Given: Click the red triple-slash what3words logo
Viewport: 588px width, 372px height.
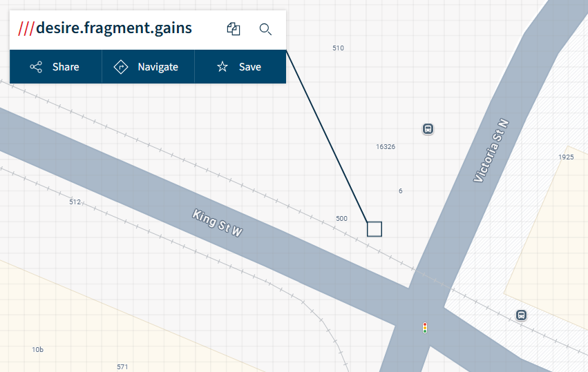Looking at the screenshot, I should 26,28.
